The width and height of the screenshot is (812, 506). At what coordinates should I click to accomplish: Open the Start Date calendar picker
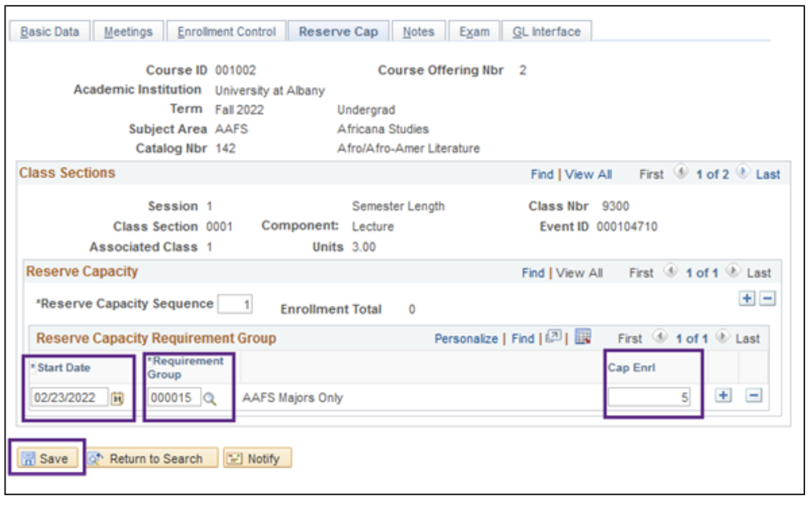[x=118, y=398]
